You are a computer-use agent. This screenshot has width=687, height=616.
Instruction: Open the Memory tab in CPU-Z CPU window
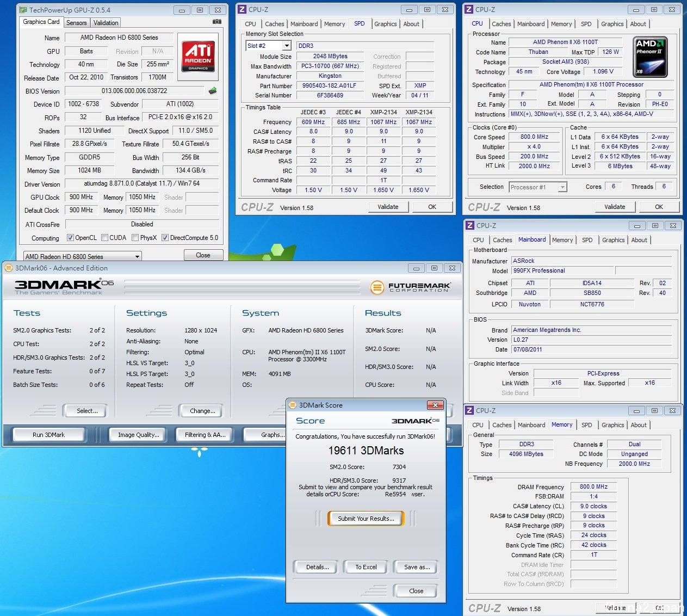point(561,24)
